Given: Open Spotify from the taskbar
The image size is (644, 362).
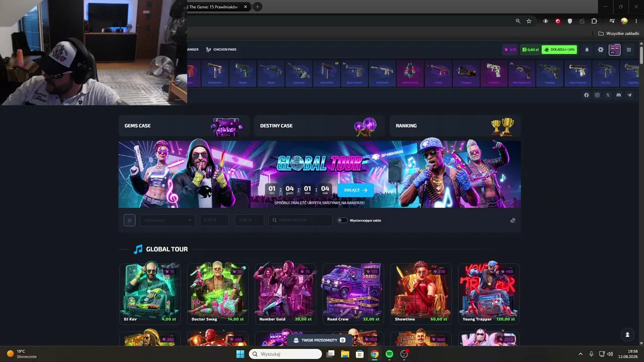Looking at the screenshot, I should 389,354.
